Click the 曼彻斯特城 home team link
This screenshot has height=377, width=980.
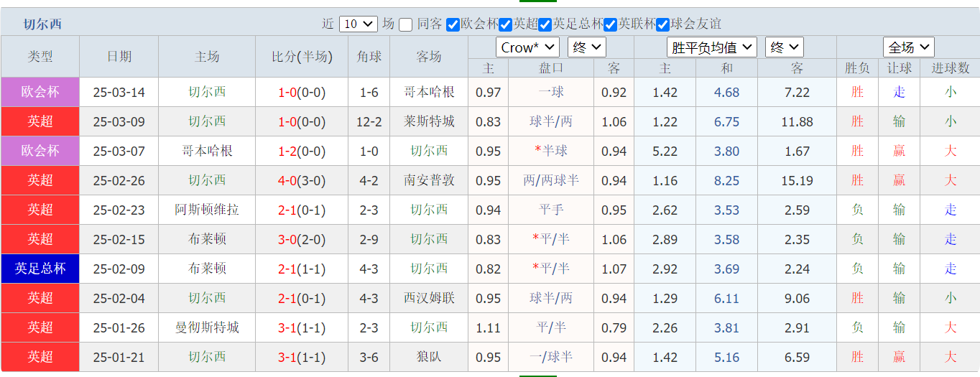pos(207,327)
